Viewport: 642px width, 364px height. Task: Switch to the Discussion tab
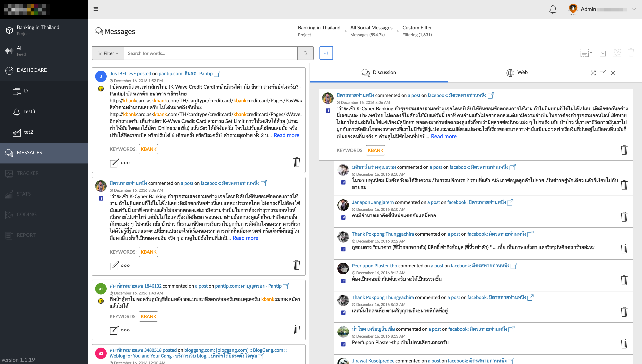click(379, 73)
